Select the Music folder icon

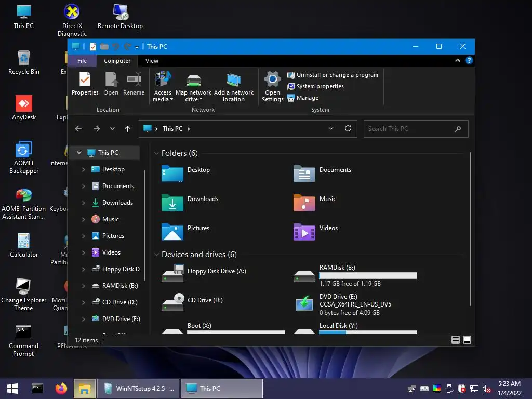pyautogui.click(x=304, y=203)
